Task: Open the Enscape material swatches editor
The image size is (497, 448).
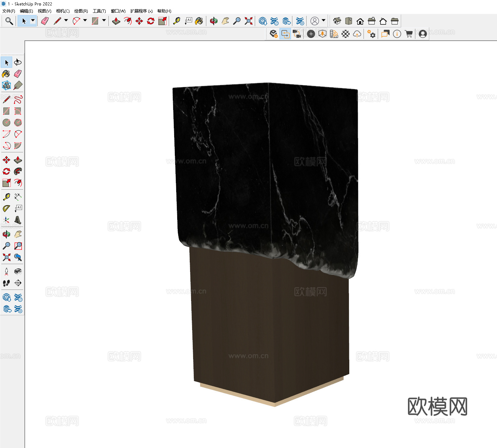Action: click(334, 34)
